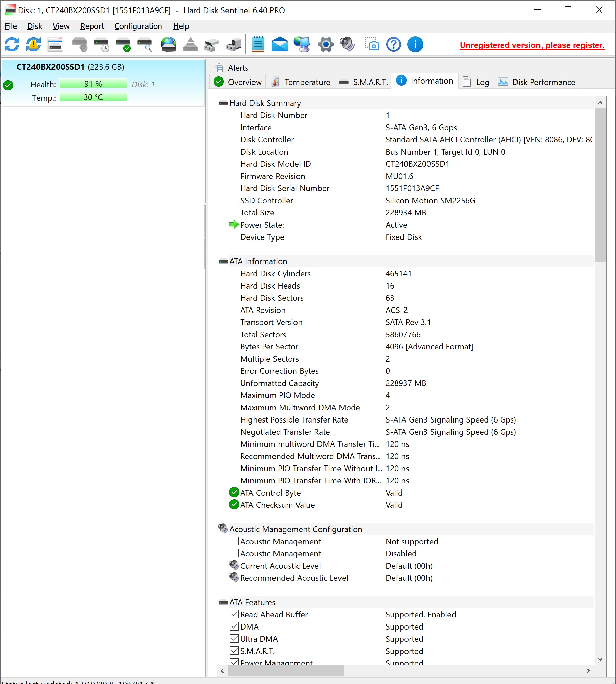Toggle the Acoustic Management Not supported checkbox
The height and width of the screenshot is (684, 616).
234,541
